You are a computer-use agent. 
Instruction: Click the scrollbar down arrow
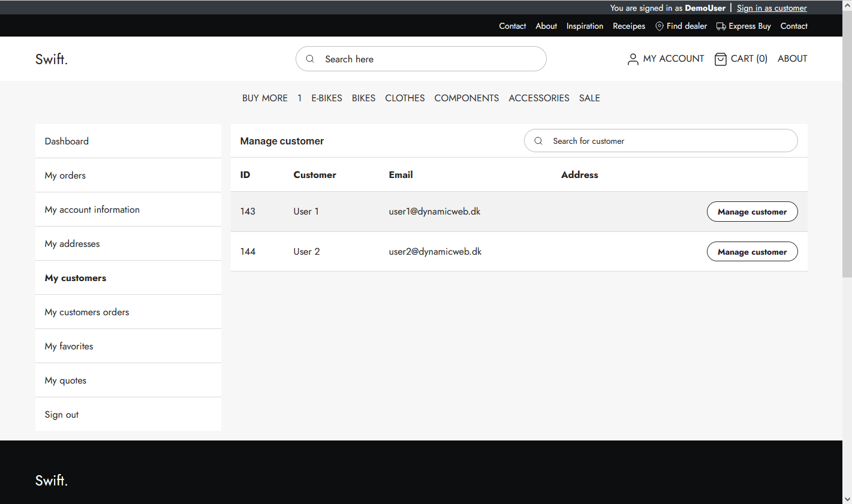point(847,499)
